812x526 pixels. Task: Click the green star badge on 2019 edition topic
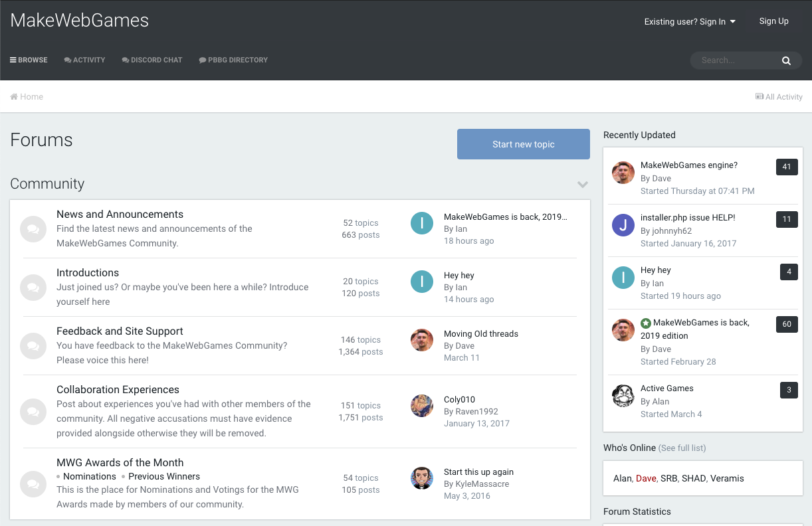pyautogui.click(x=646, y=323)
